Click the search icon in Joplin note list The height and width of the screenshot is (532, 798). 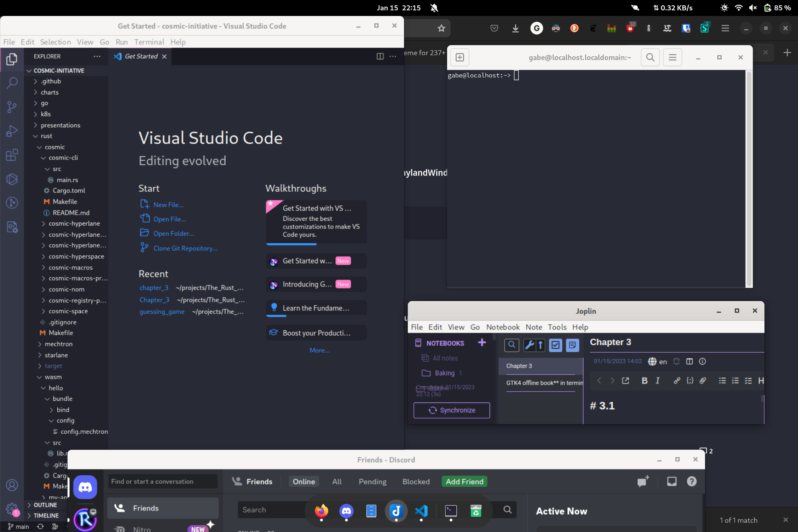coord(511,345)
